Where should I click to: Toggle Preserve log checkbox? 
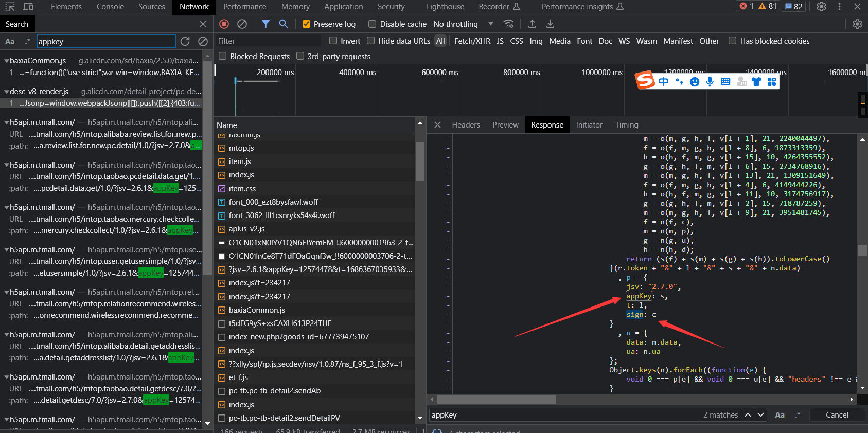coord(306,24)
